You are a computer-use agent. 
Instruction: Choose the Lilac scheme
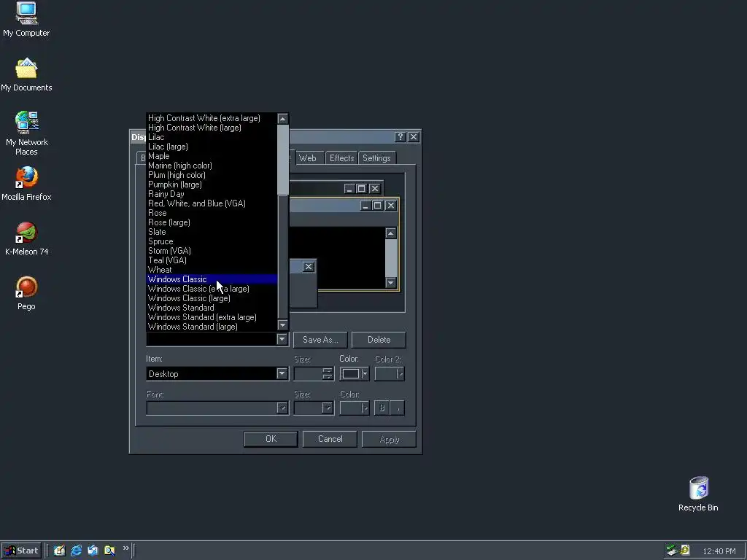pos(212,137)
